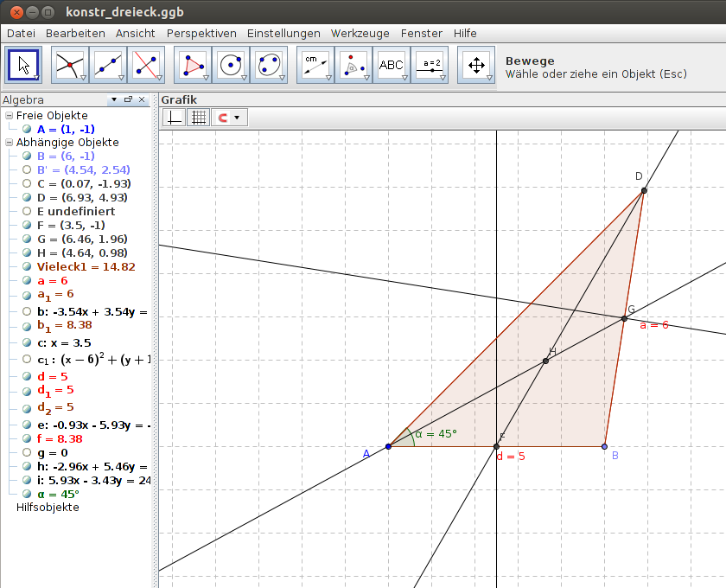
Task: Open the Werkzeuge menu
Action: 359,33
